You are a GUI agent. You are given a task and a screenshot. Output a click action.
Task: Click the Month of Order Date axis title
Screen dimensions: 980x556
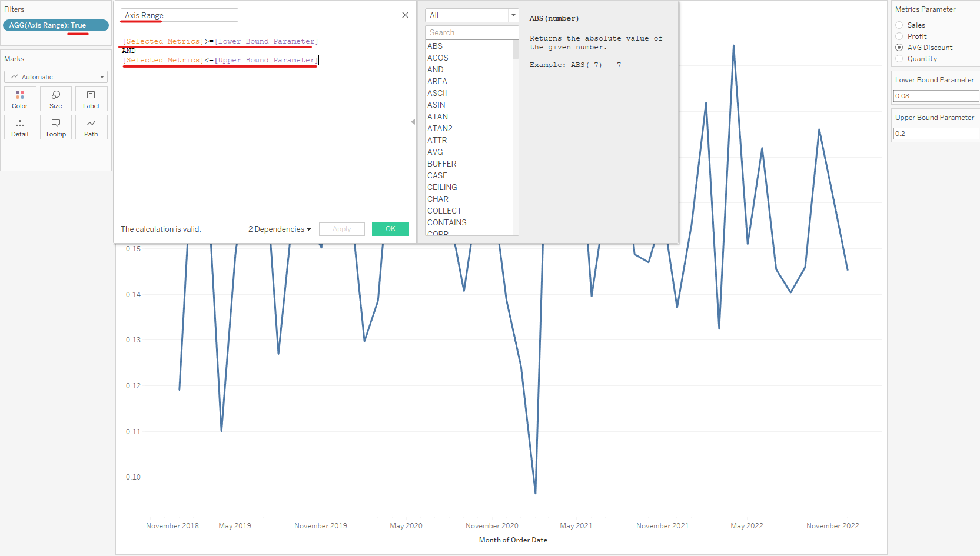click(513, 540)
